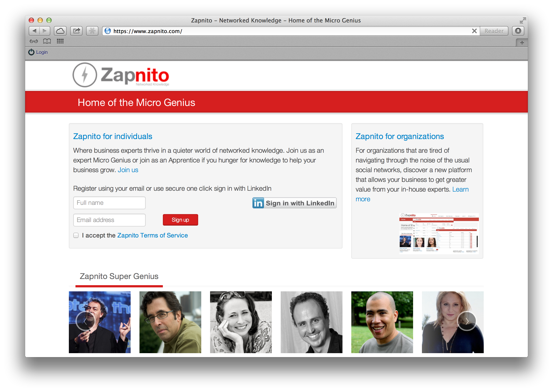This screenshot has height=392, width=553.
Task: Click the Home of the Micro Genius heading
Action: point(136,103)
